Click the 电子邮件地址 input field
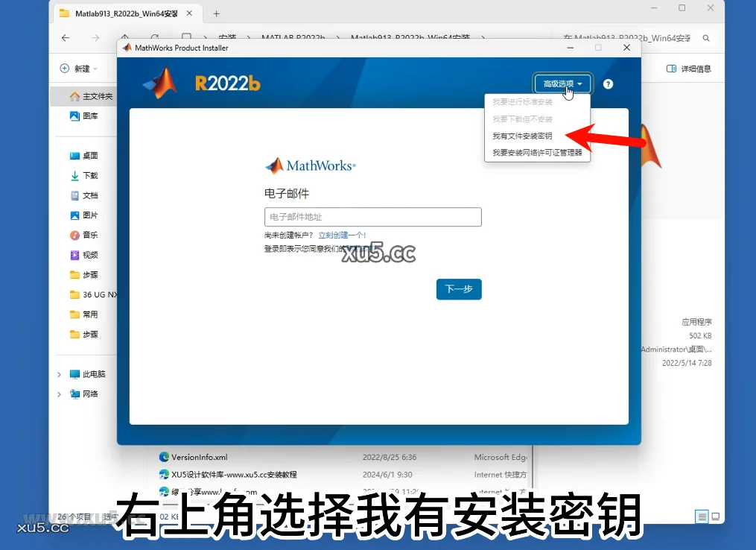The image size is (756, 550). pos(372,217)
